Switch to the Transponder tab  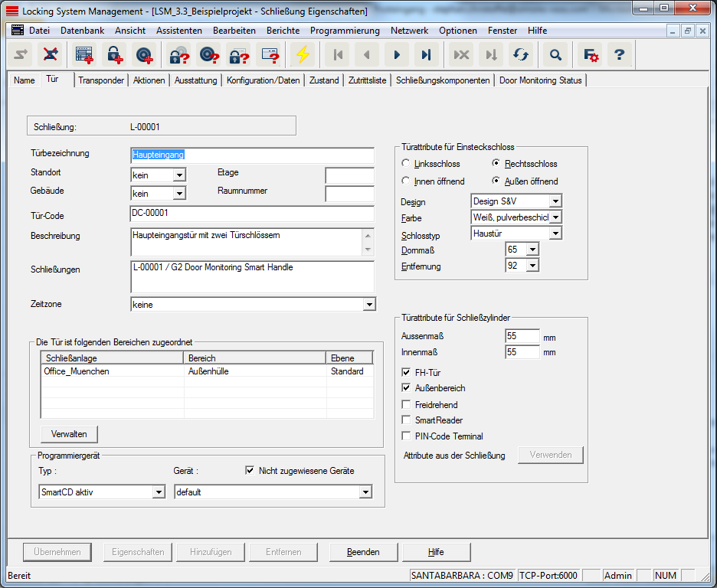click(101, 80)
